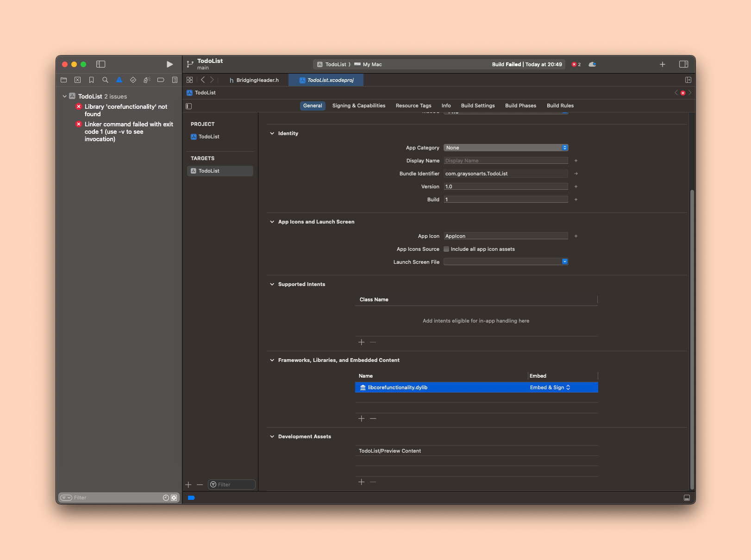Hide the project and targets list
This screenshot has height=560, width=751.
189,106
